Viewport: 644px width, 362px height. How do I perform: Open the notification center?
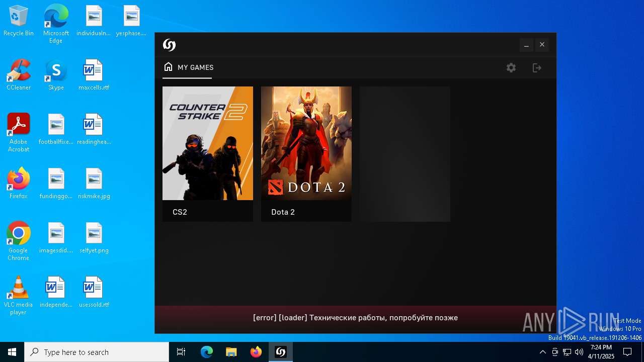(627, 352)
